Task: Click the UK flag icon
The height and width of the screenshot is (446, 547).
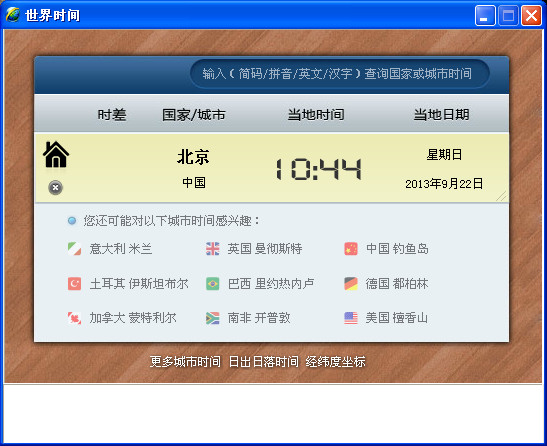Action: point(212,249)
